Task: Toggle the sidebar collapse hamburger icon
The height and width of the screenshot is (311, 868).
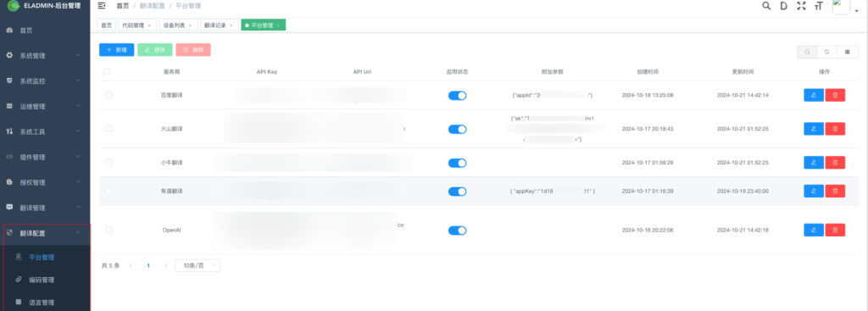Action: (x=102, y=6)
